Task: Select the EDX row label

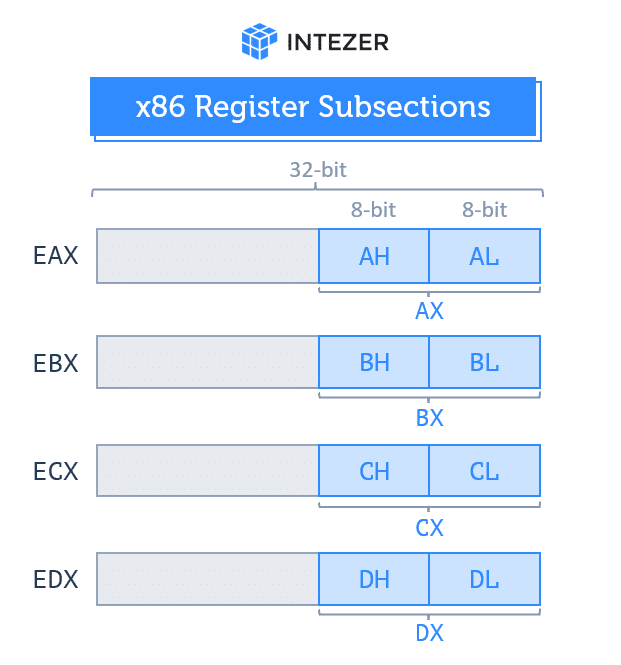Action: pyautogui.click(x=55, y=578)
